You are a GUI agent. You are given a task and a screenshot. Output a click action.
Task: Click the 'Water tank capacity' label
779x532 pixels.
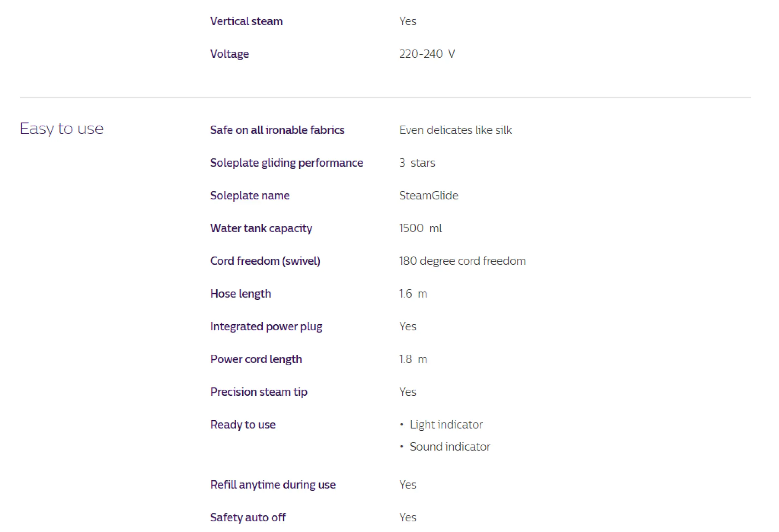(x=261, y=228)
